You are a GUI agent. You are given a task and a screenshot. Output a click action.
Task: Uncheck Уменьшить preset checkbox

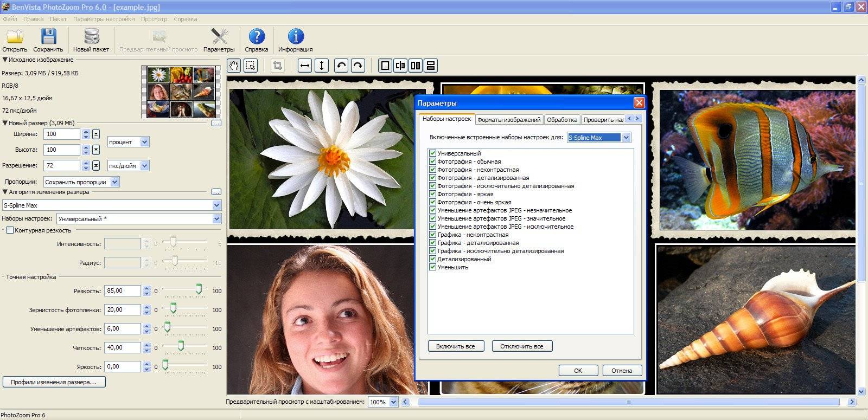[432, 267]
